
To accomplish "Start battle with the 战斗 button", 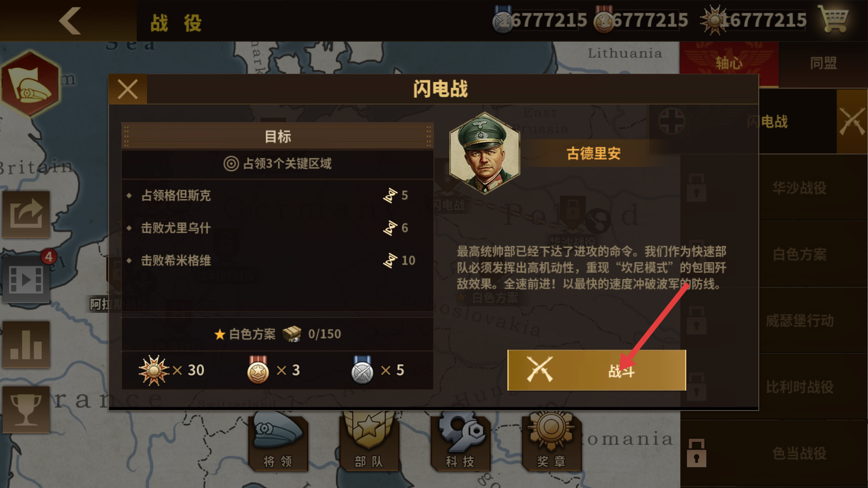I will pyautogui.click(x=597, y=370).
